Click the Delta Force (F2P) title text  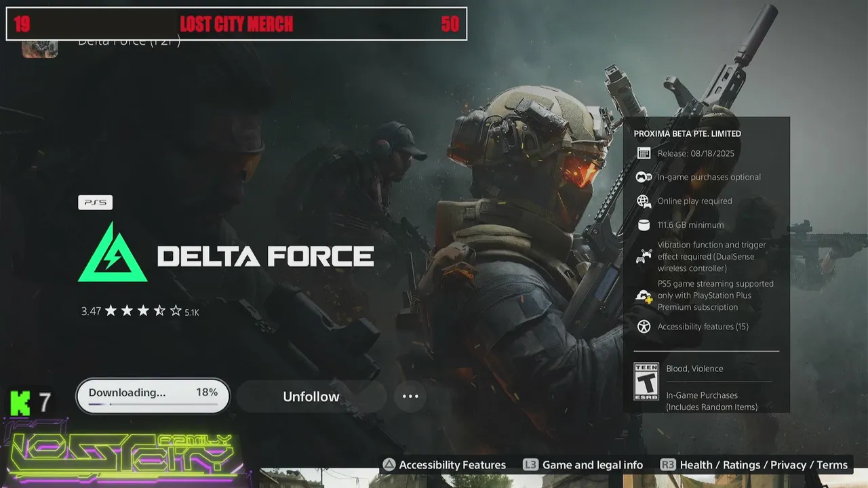129,43
